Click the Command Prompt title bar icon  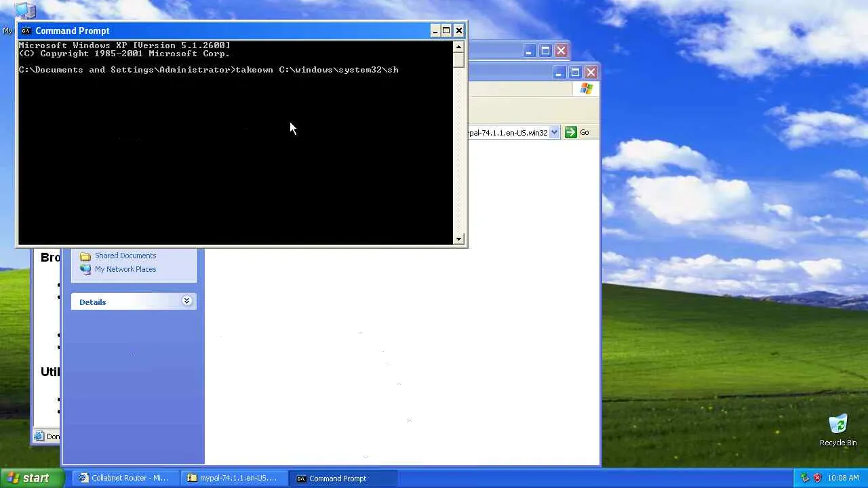tap(26, 30)
